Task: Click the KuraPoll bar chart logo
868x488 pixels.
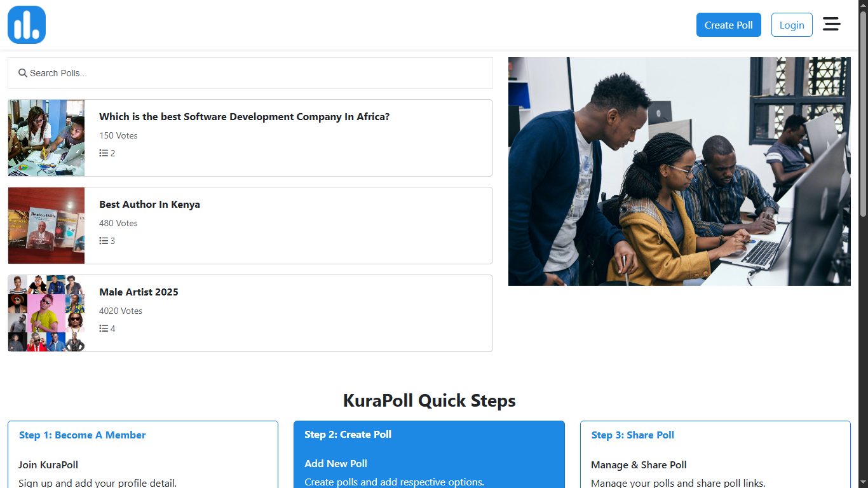Action: pos(27,25)
